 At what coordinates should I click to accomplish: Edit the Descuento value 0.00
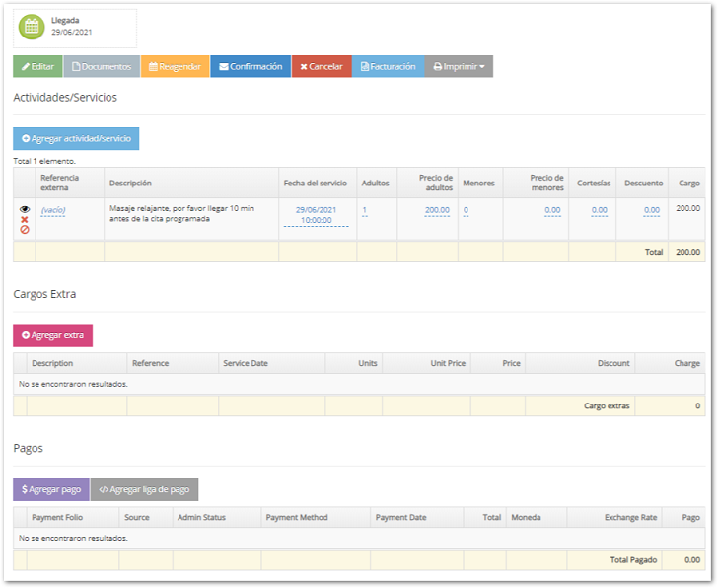click(x=651, y=210)
